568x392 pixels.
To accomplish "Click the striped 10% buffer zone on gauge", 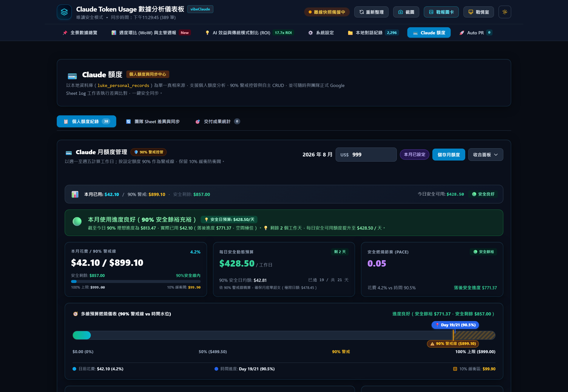I will (x=474, y=335).
